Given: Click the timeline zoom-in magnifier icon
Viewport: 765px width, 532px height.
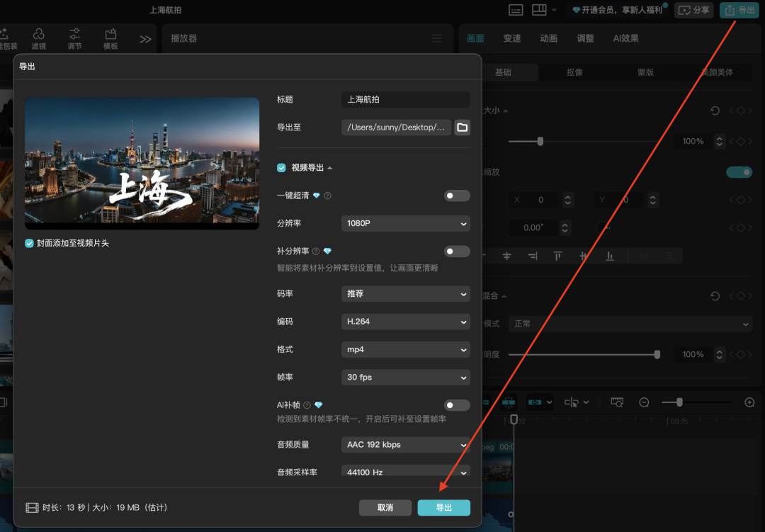Looking at the screenshot, I should pyautogui.click(x=749, y=402).
